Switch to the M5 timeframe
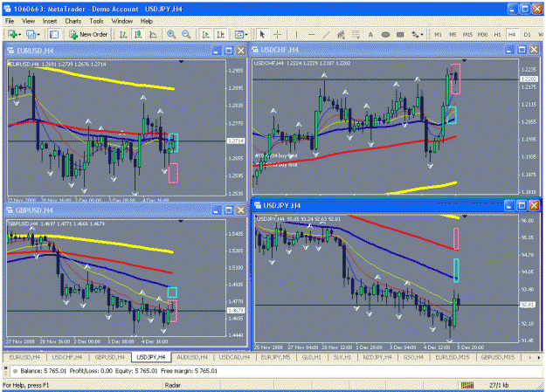 click(x=453, y=34)
